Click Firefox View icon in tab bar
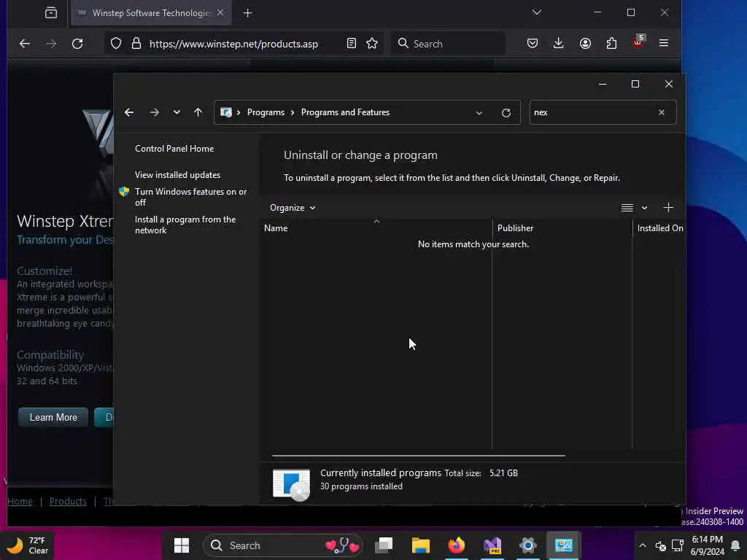Screen dimensions: 747x560 [x=51, y=13]
